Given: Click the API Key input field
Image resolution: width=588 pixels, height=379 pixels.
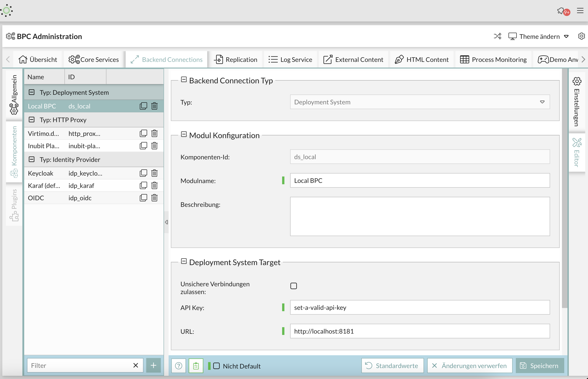Looking at the screenshot, I should coord(420,307).
